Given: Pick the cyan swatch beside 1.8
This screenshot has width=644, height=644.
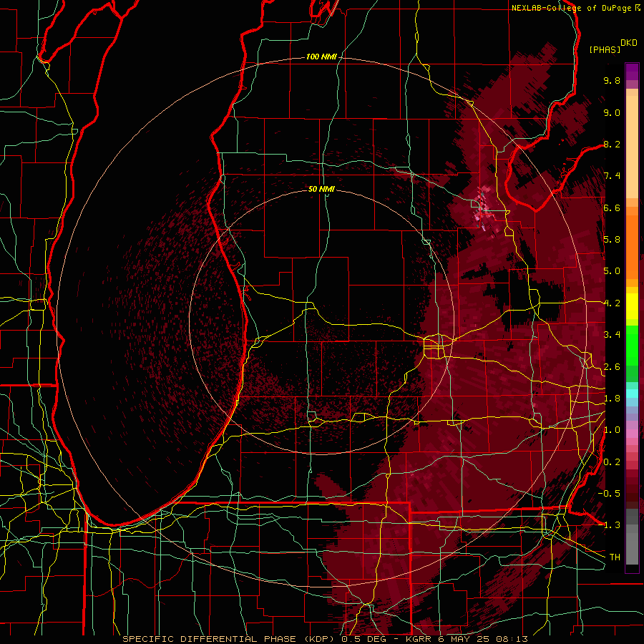Looking at the screenshot, I should tap(632, 394).
